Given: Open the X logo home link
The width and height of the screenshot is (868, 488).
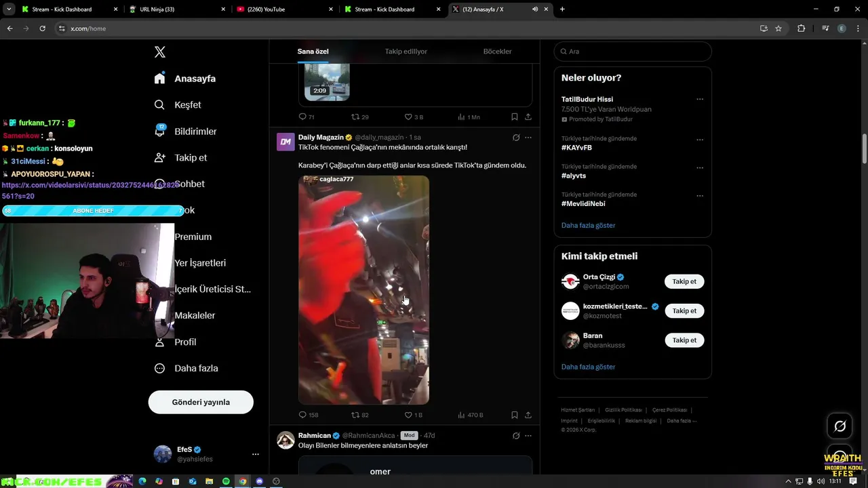Looking at the screenshot, I should [x=160, y=52].
